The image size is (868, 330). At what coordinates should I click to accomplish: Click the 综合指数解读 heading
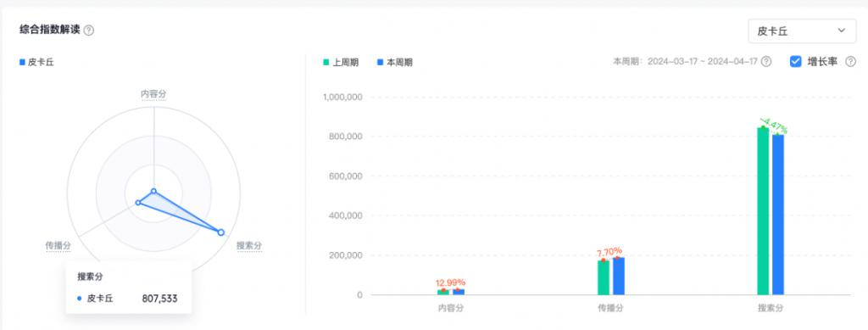[x=49, y=31]
